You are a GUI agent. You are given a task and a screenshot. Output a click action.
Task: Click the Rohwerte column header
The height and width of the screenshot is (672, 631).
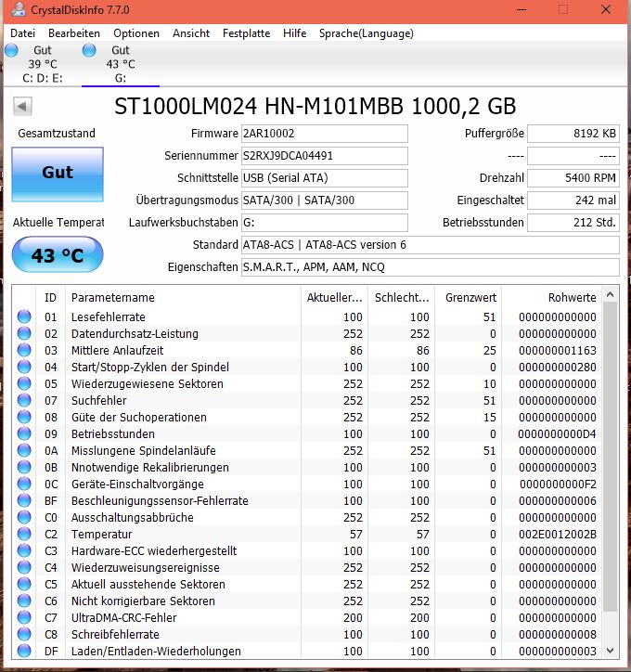(x=552, y=297)
